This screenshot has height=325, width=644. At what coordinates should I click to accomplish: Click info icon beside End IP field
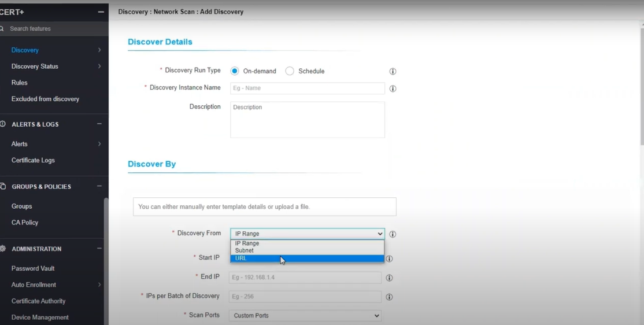390,278
